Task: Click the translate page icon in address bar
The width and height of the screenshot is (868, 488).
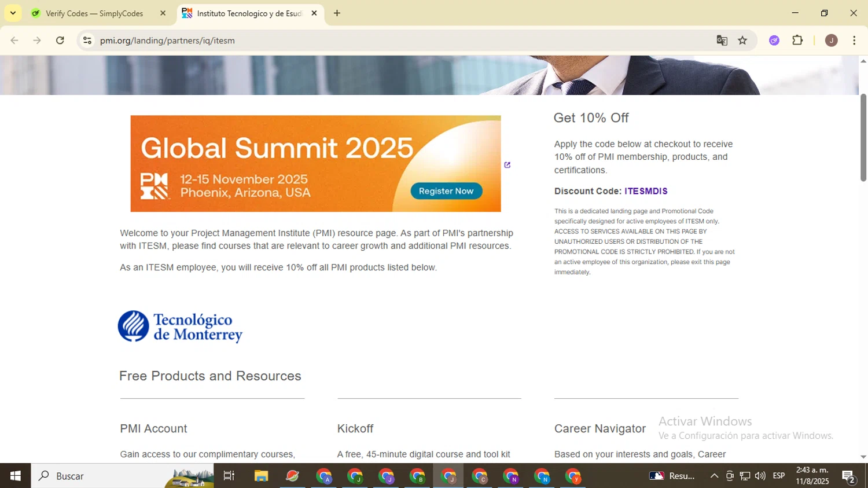Action: [722, 41]
